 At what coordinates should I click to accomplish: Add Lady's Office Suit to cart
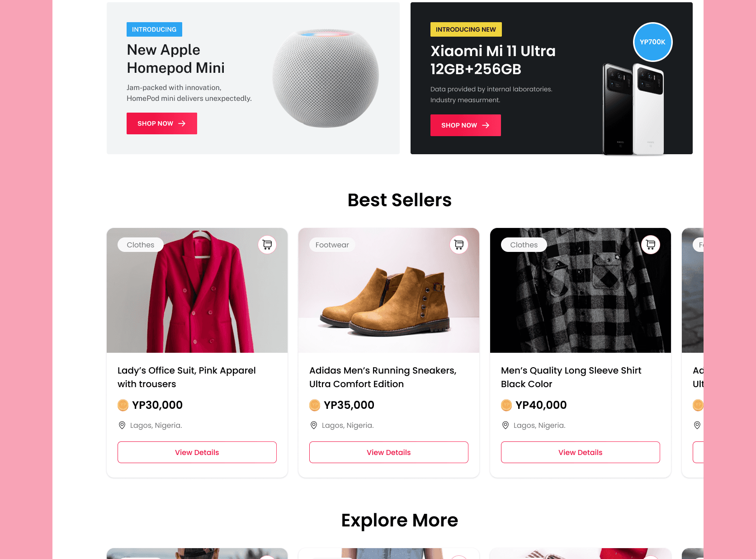click(267, 245)
